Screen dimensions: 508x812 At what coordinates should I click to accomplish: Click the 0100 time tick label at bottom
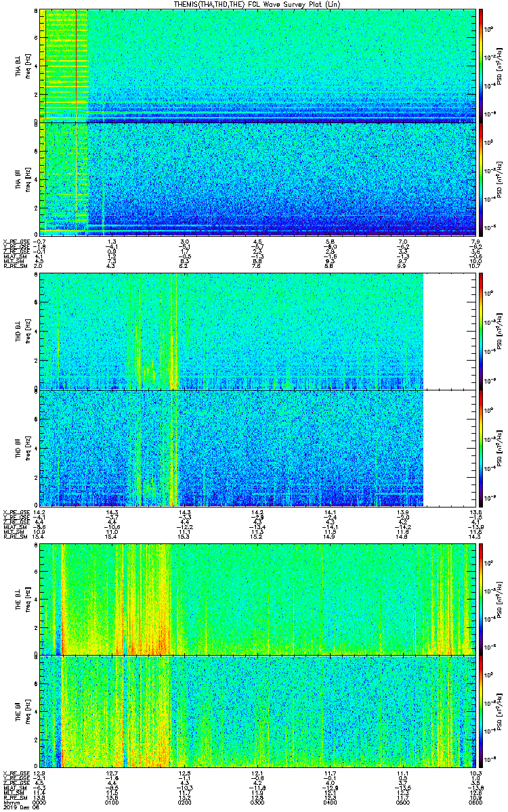coord(112,802)
